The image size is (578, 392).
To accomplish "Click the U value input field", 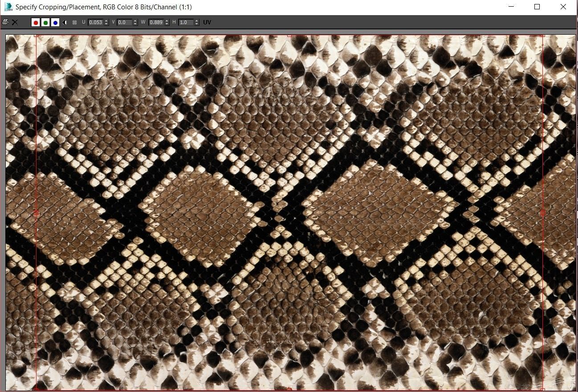I will pos(95,22).
